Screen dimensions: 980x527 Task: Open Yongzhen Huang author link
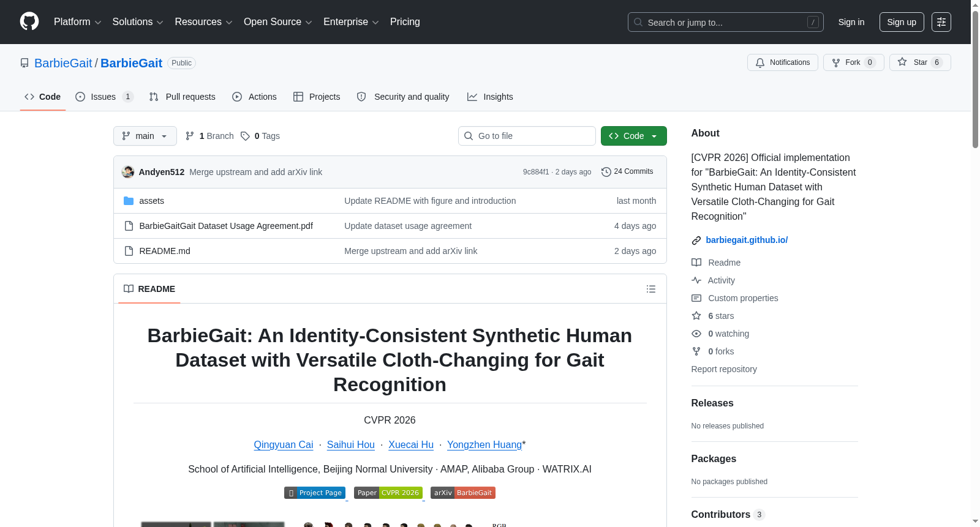(484, 445)
